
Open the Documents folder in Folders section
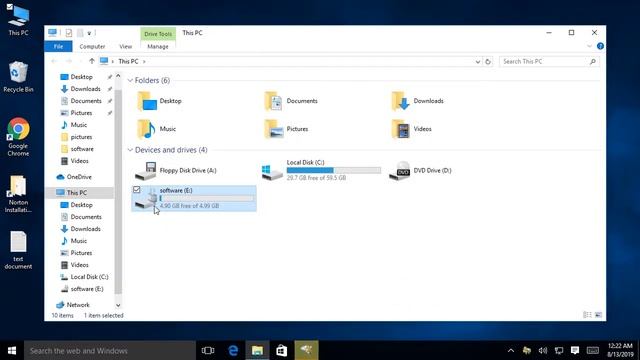click(x=291, y=101)
